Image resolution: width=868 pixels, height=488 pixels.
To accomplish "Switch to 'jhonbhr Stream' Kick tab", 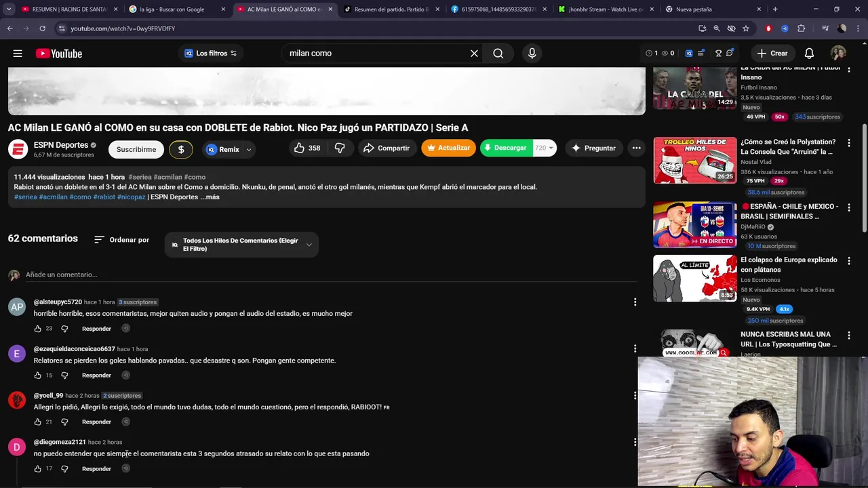I will (x=606, y=9).
